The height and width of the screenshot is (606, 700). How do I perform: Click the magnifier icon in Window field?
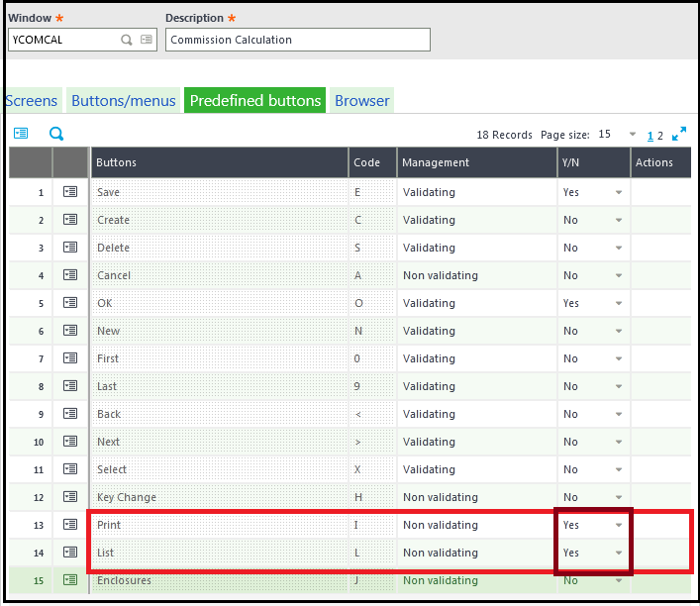click(x=127, y=40)
